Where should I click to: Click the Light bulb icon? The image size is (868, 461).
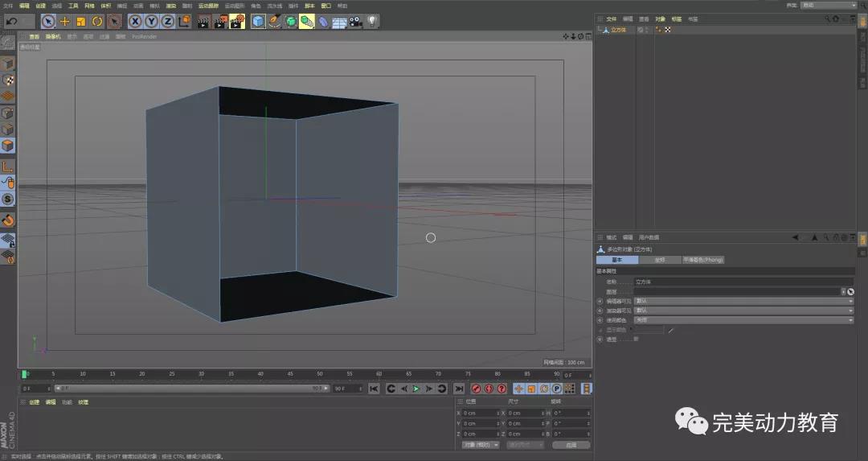(372, 21)
